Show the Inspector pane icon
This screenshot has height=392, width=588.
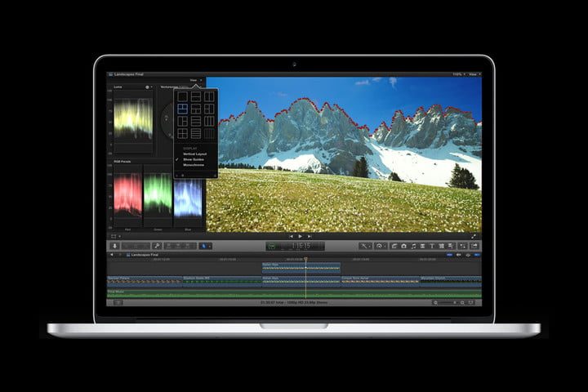463,246
